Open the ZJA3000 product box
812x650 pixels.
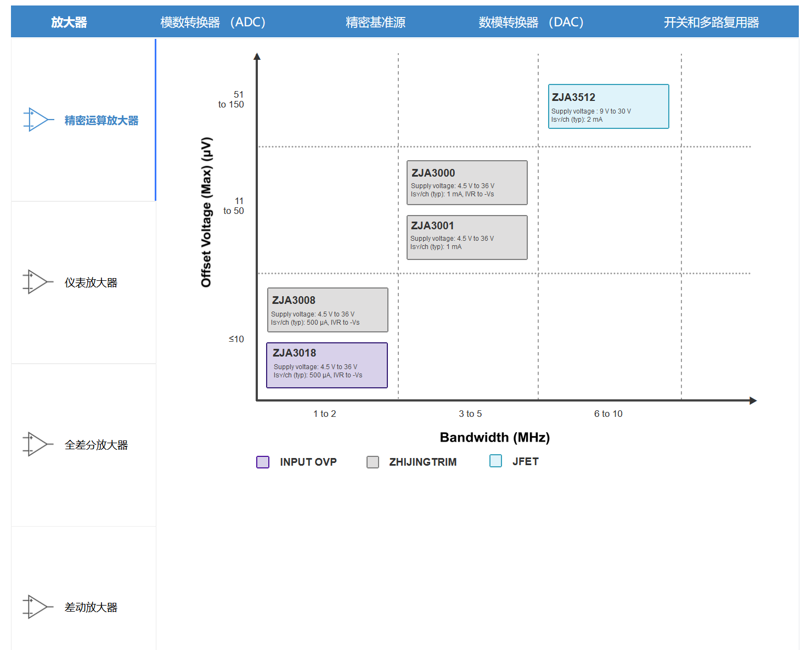(467, 183)
